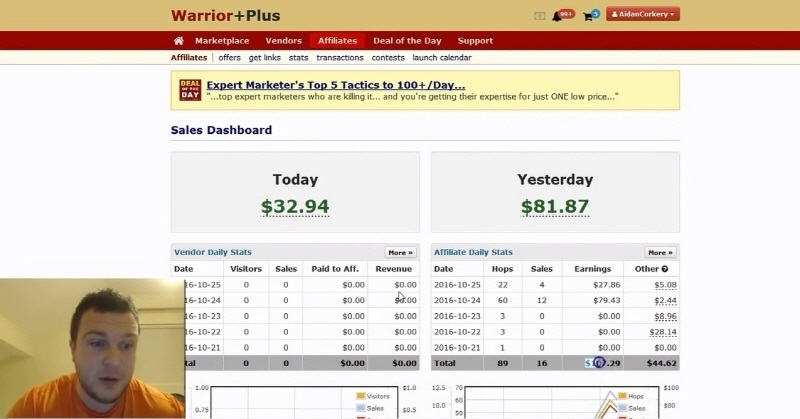
Task: Open the shopping cart icon
Action: [x=588, y=16]
